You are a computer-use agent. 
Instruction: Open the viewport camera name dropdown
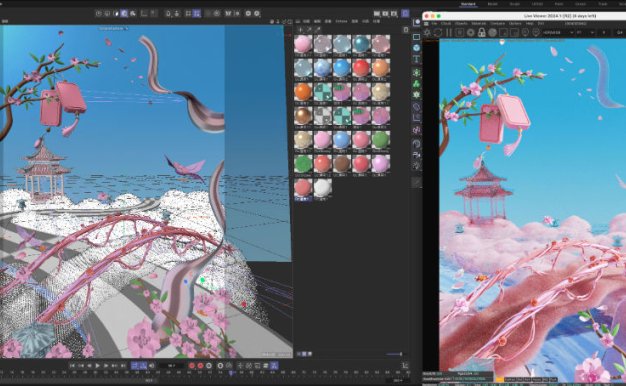(114, 28)
